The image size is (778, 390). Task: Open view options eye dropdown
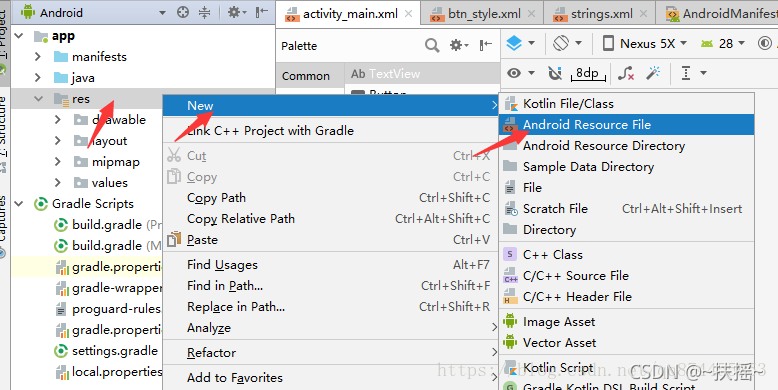point(521,73)
